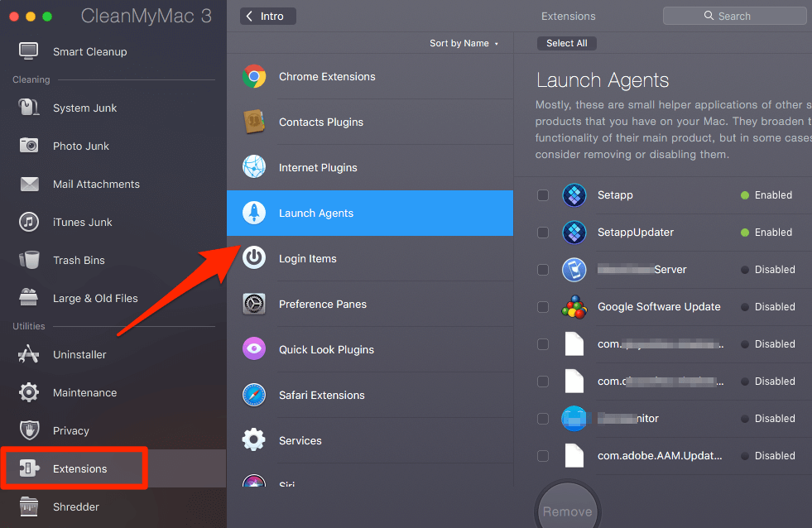Open the Photo Junk section
The width and height of the screenshot is (812, 528).
113,146
